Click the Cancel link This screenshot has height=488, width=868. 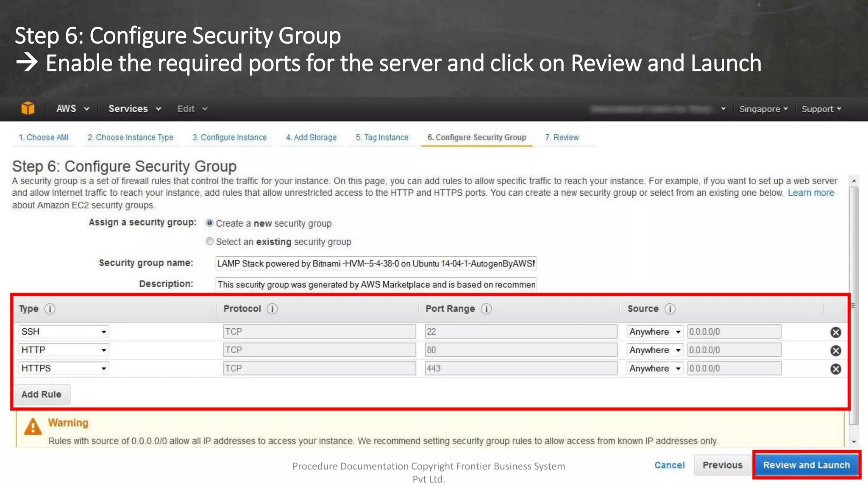(x=670, y=465)
